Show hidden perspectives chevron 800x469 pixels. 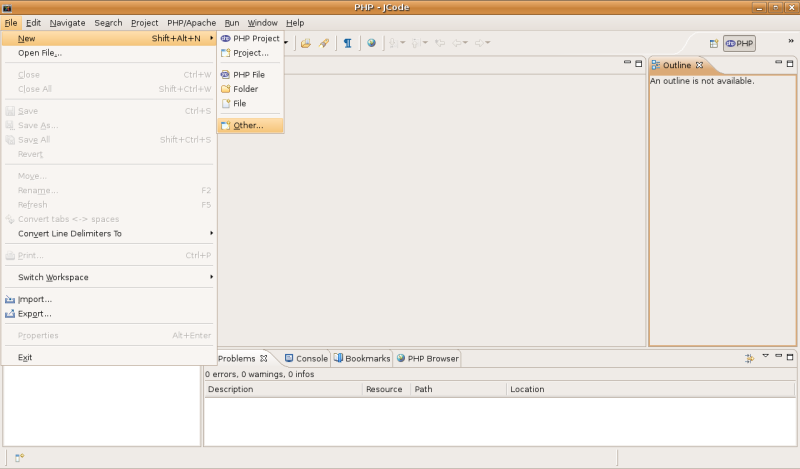point(790,42)
